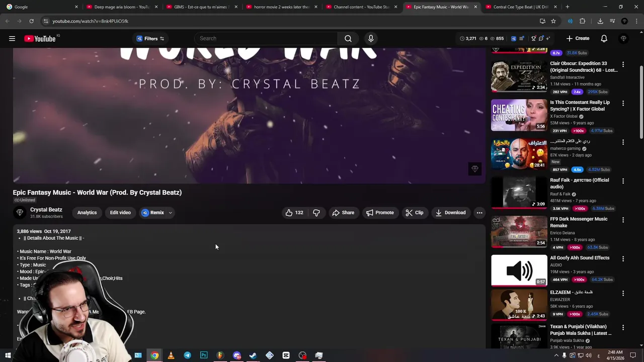Click the Crystal Beatz channel avatar
This screenshot has width=644, height=362.
click(20, 213)
